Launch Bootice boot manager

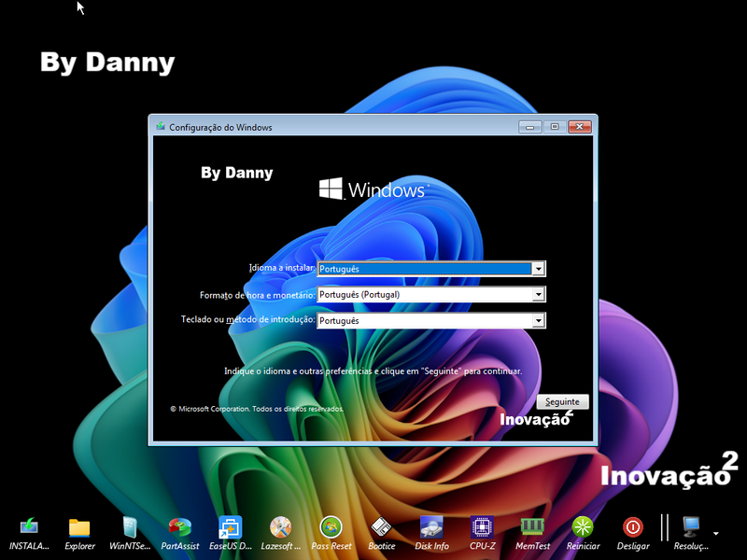(x=381, y=527)
